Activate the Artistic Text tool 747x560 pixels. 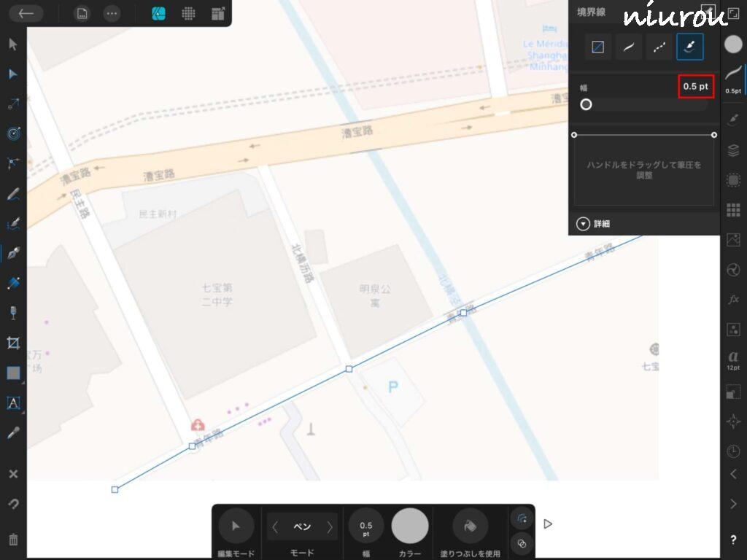13,402
